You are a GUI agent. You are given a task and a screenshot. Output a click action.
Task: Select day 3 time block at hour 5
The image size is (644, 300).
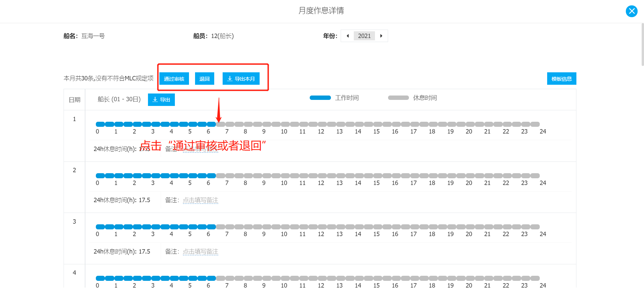pos(193,227)
